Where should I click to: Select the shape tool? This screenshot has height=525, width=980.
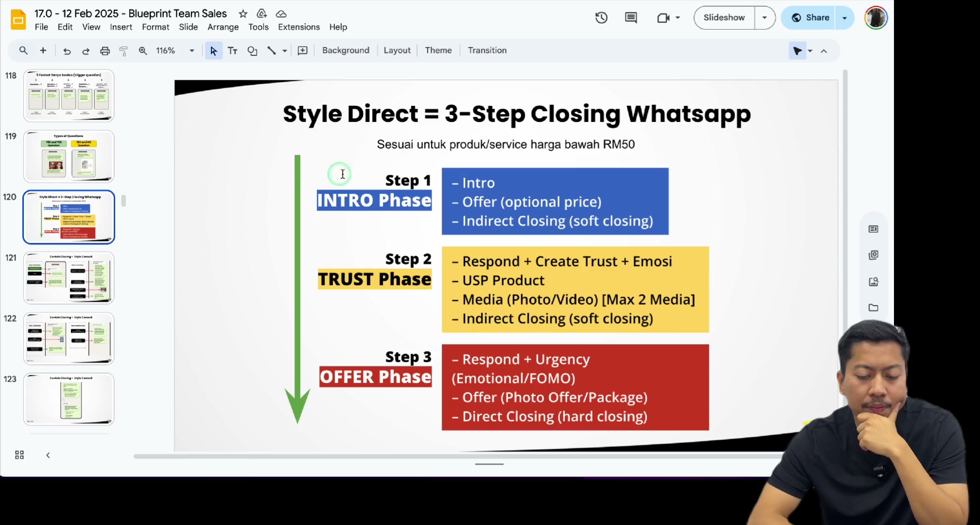(252, 51)
